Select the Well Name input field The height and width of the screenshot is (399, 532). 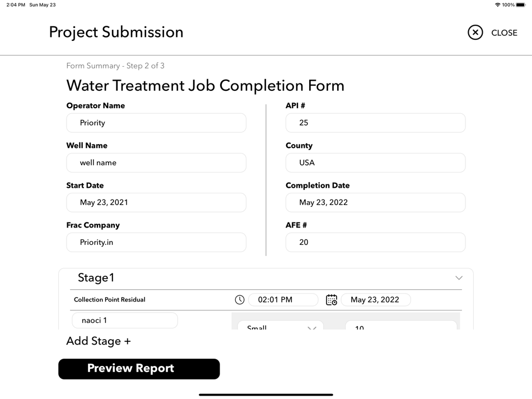156,163
